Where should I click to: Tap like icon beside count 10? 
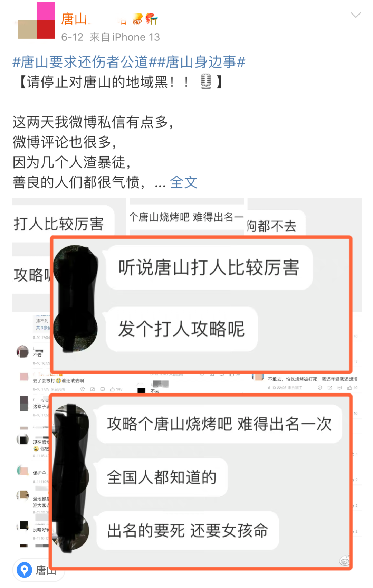coord(350,388)
